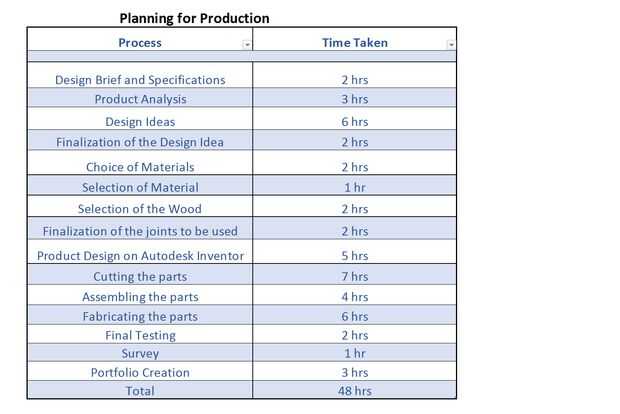The width and height of the screenshot is (620, 414).
Task: Open the Time Taken filter dropdown
Action: [x=451, y=45]
